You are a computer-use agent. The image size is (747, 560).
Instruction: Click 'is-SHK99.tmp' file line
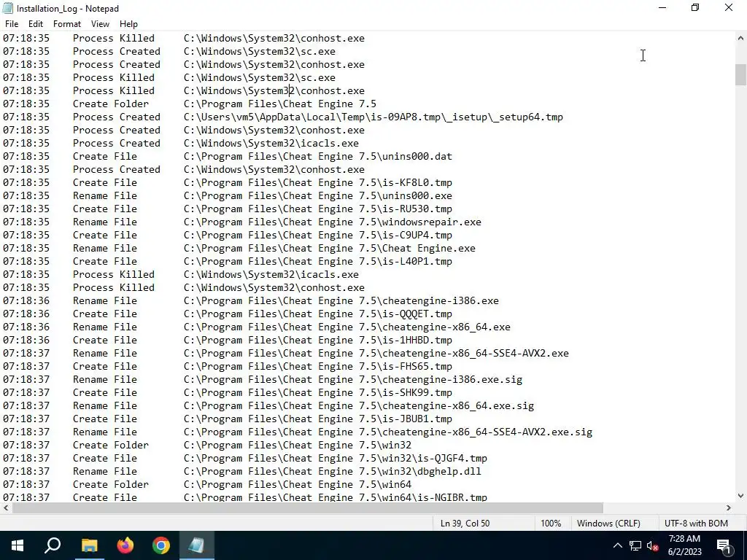click(228, 393)
